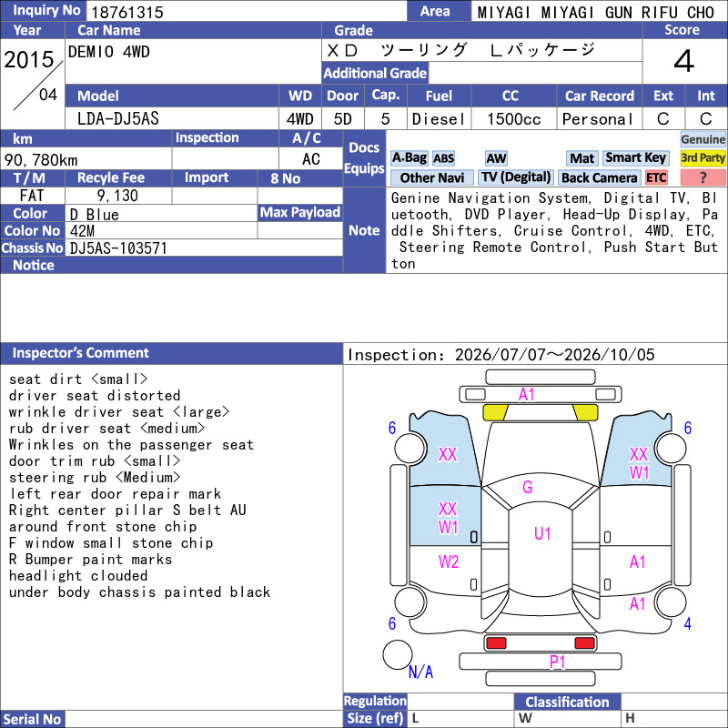Click the A-Bag equipment badge
728x728 pixels.
409,157
